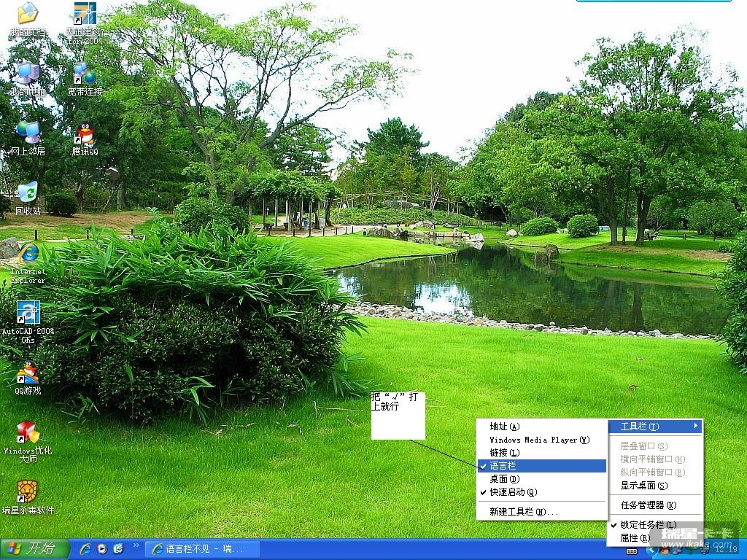The height and width of the screenshot is (560, 747).
Task: Select the Internet Explorer desktop icon
Action: [x=28, y=263]
